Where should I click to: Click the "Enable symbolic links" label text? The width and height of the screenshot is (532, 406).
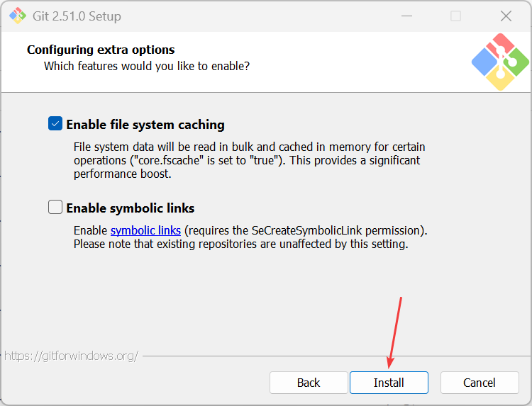131,208
